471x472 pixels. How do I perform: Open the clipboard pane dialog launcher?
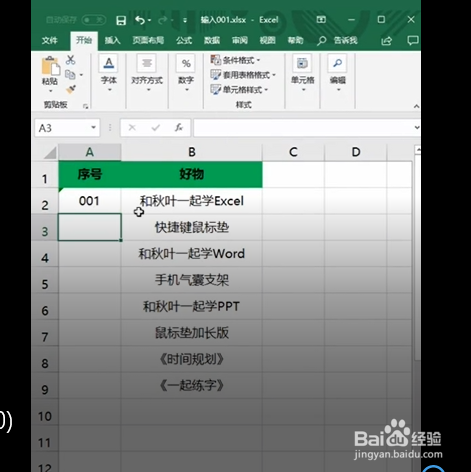point(86,106)
